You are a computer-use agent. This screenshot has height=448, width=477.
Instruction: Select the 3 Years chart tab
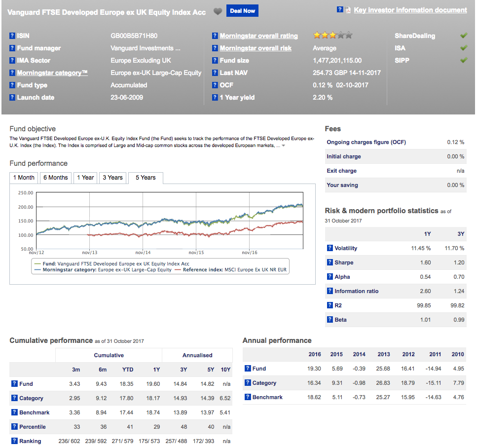click(112, 178)
